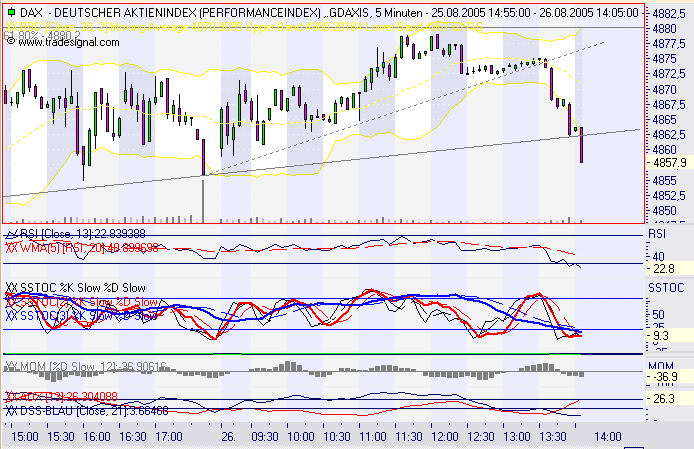Select the RSI [Close, 13] indicator label
The width and height of the screenshot is (694, 449).
point(83,234)
